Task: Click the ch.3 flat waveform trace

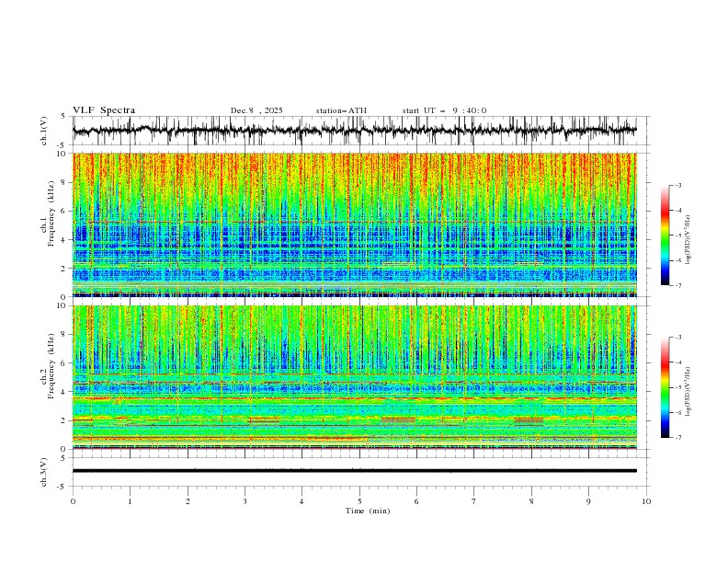Action: coord(355,471)
